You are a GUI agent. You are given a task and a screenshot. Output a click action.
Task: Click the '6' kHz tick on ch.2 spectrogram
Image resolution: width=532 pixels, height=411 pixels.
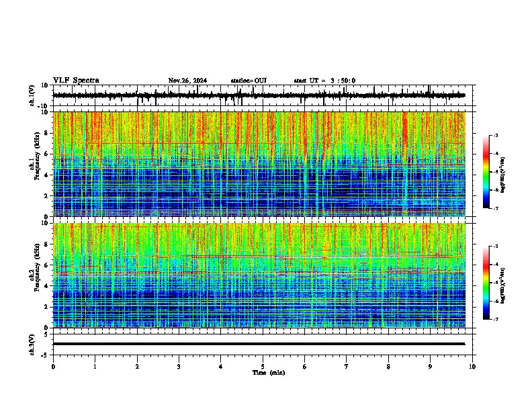46,265
